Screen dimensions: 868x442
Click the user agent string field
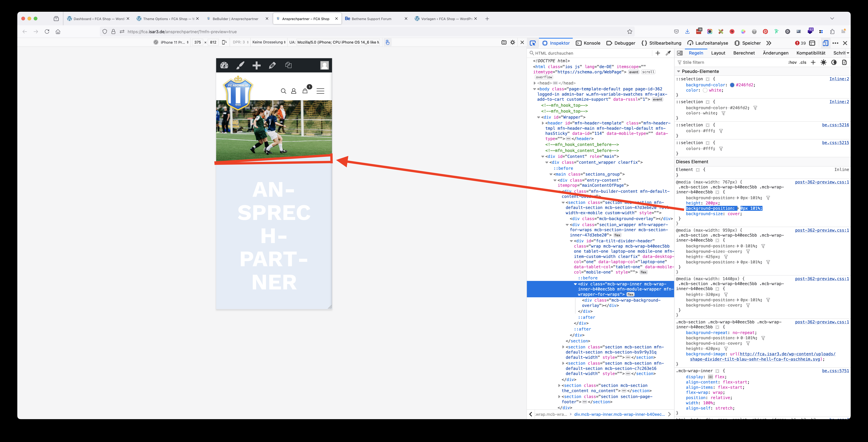coord(338,42)
